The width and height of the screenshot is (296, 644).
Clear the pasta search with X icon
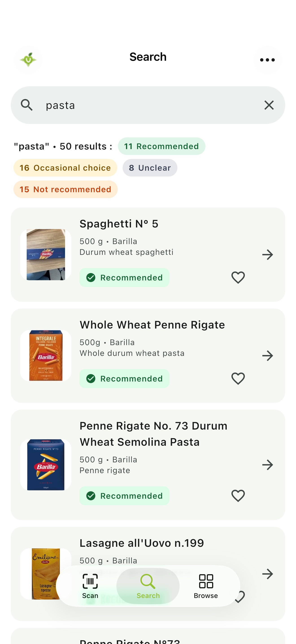click(269, 105)
